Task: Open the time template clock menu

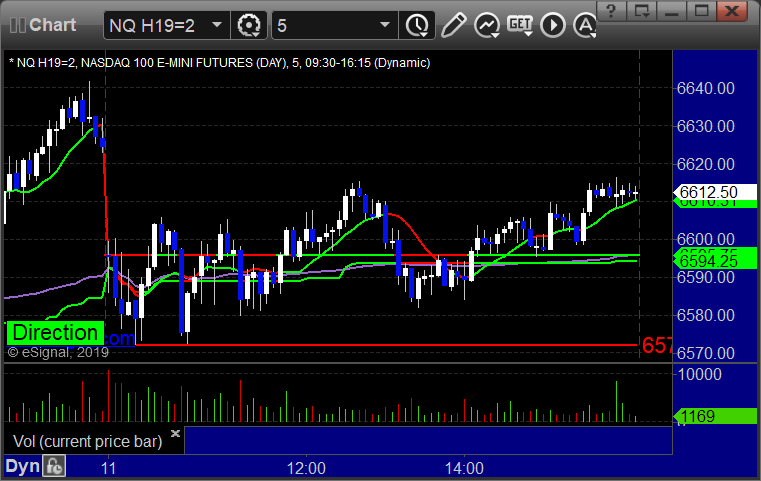Action: pos(417,25)
